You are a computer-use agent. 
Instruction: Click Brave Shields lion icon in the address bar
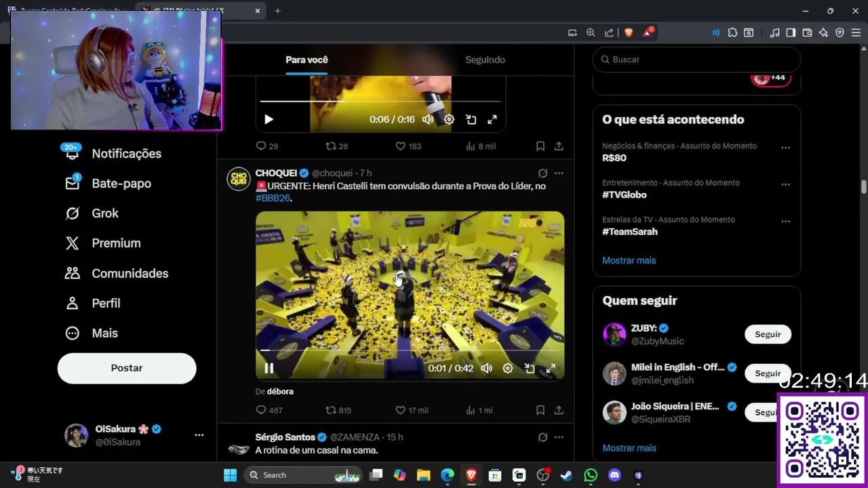[629, 33]
